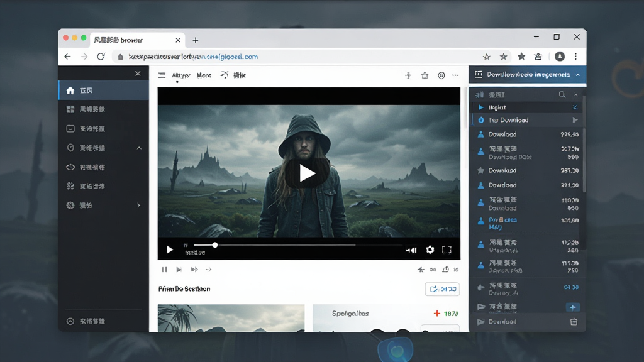
Task: Select the Tes Download row
Action: 526,120
